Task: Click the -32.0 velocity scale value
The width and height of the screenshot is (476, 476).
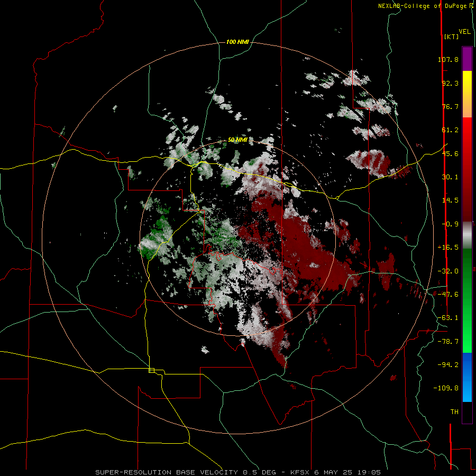Action: click(448, 271)
